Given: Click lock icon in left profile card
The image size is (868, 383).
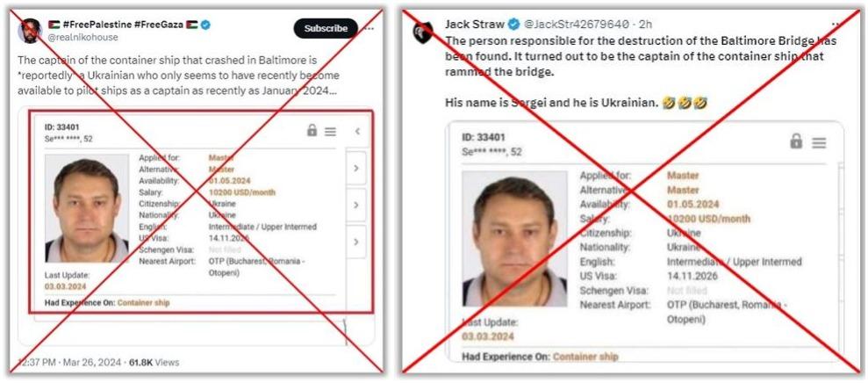Looking at the screenshot, I should pyautogui.click(x=312, y=131).
